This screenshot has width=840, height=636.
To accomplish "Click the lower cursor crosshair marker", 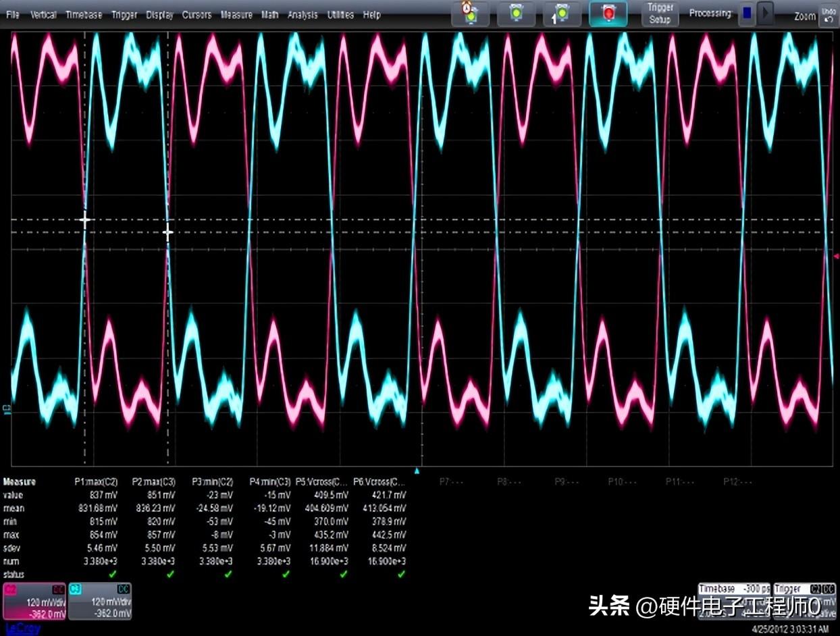I will (x=168, y=232).
